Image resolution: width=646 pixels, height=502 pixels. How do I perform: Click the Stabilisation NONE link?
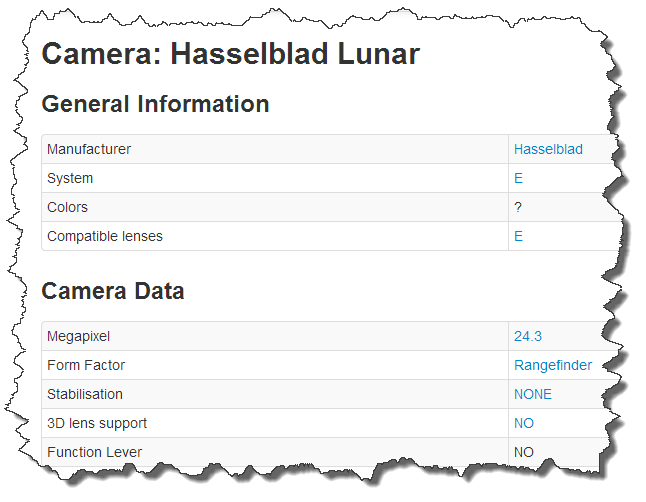click(533, 394)
